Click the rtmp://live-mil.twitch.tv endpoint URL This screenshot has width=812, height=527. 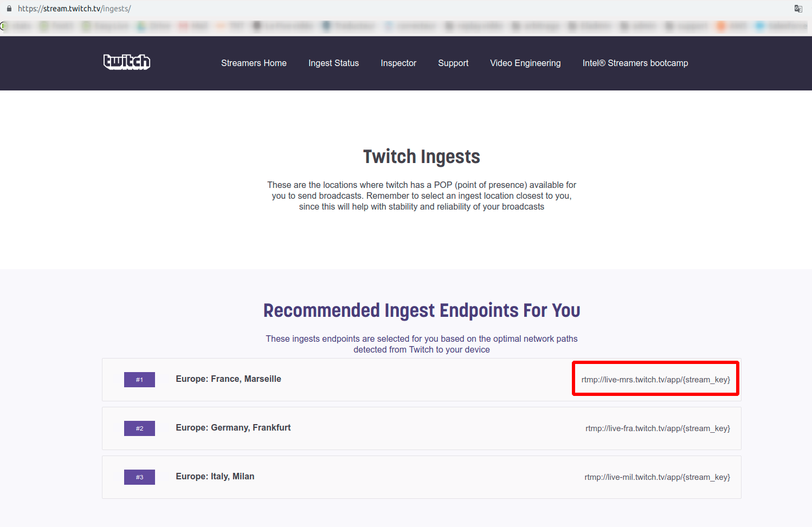point(657,477)
